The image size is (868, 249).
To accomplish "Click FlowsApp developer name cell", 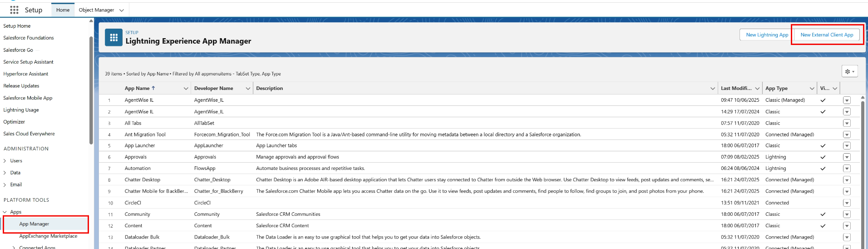I will point(205,169).
